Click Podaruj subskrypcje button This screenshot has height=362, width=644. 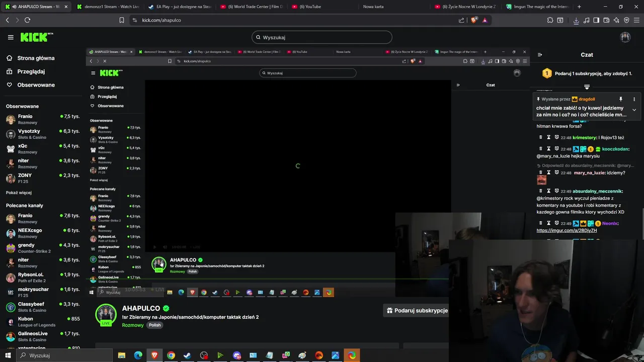[417, 310]
